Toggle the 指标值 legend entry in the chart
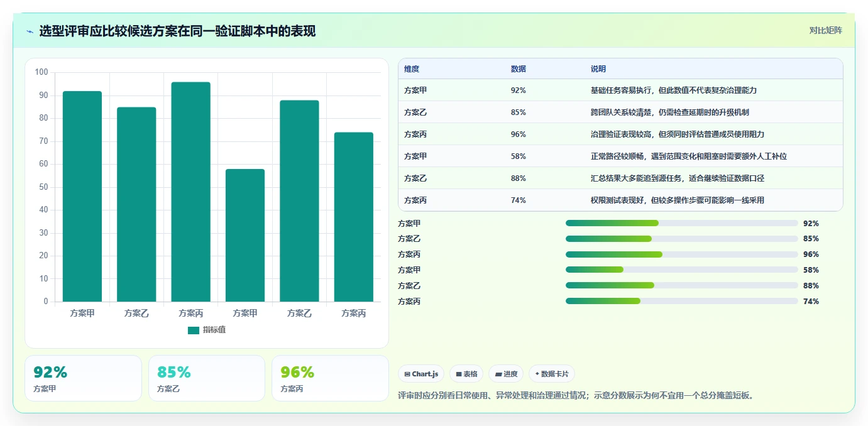 tap(207, 330)
